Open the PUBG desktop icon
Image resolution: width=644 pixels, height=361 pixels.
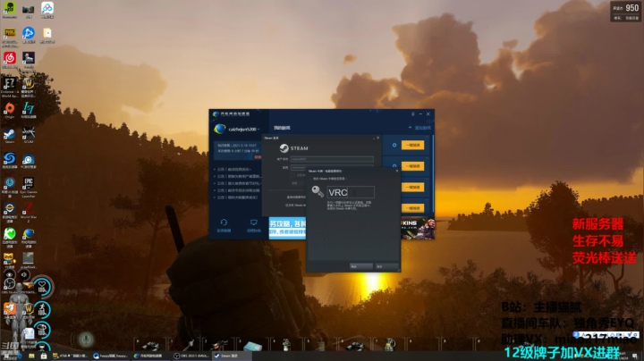point(10,34)
